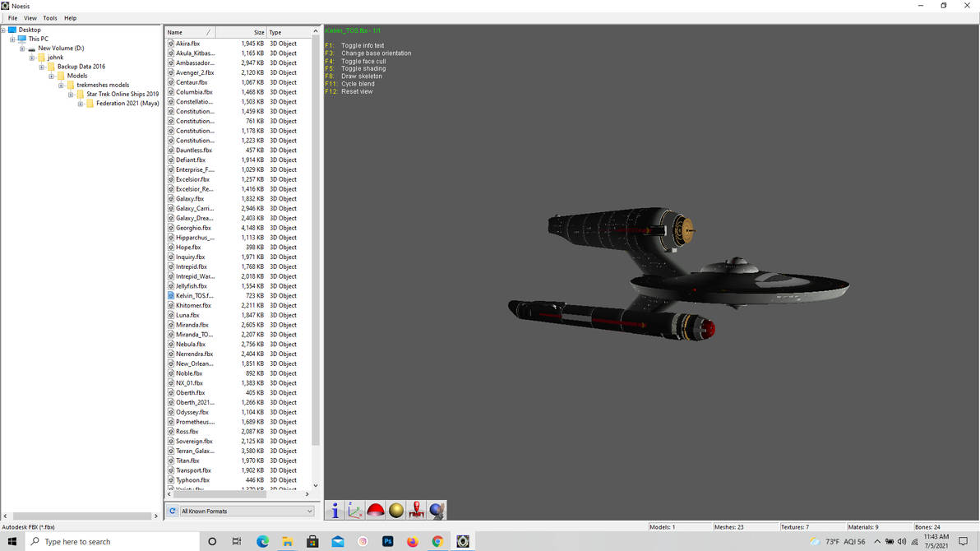Select Typhoon.fbx file
This screenshot has width=980, height=551.
pyautogui.click(x=192, y=479)
